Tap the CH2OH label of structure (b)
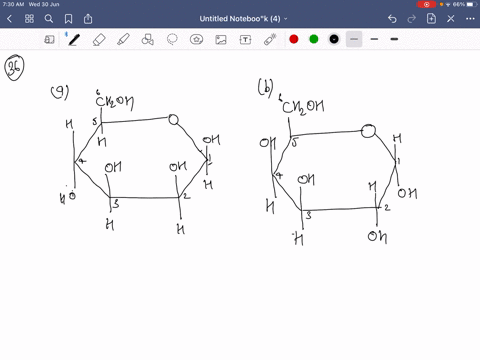Screen dimensions: 480x360 [303, 107]
